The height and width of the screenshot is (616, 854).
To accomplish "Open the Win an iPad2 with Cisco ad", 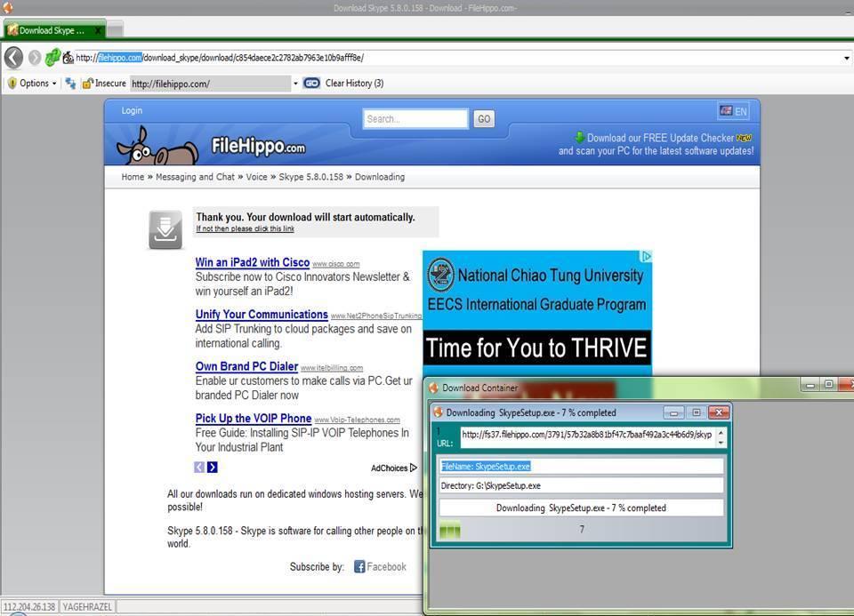I will coord(252,262).
